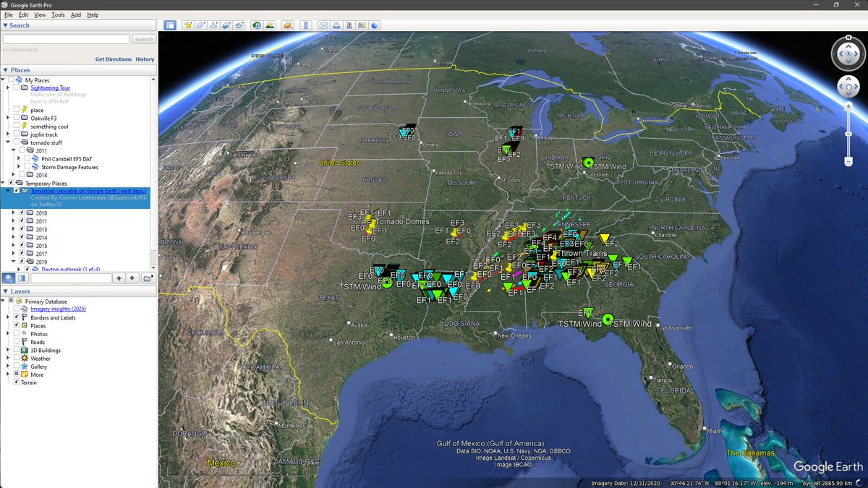Click the Add Path tool icon
868x488 pixels.
(214, 25)
